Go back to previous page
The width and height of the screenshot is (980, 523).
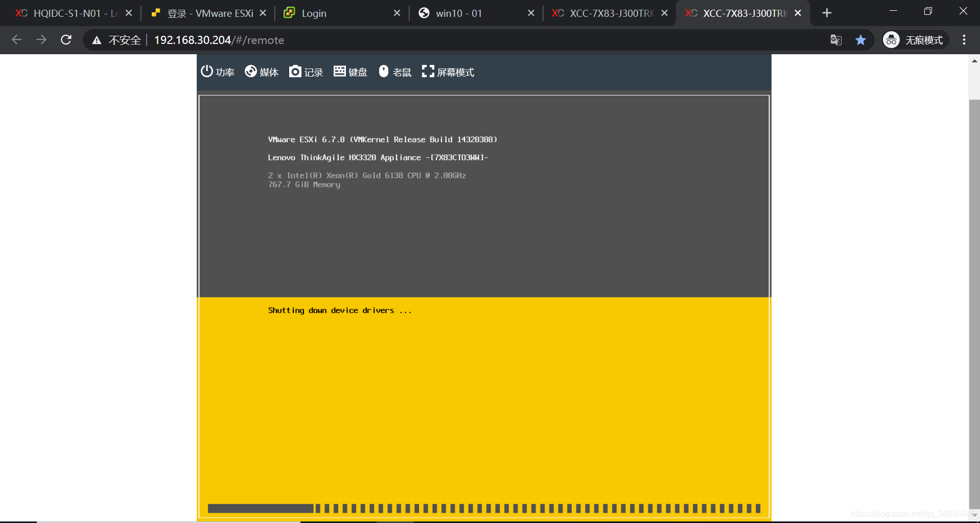click(x=17, y=40)
